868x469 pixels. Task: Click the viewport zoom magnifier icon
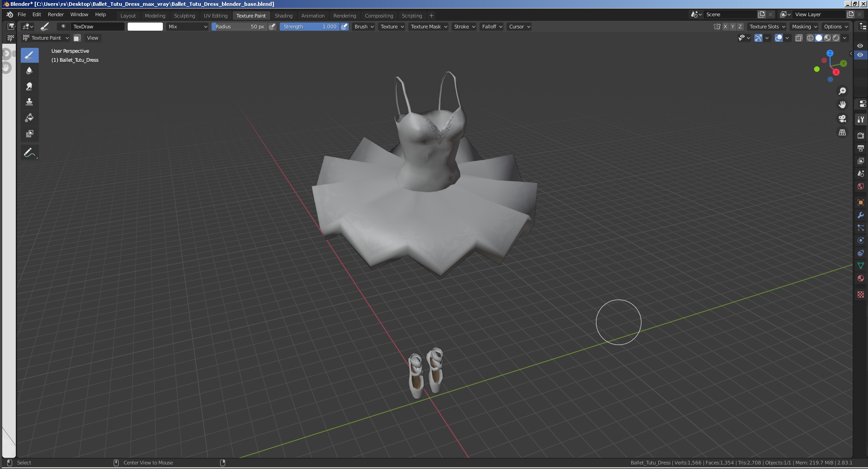(x=842, y=91)
